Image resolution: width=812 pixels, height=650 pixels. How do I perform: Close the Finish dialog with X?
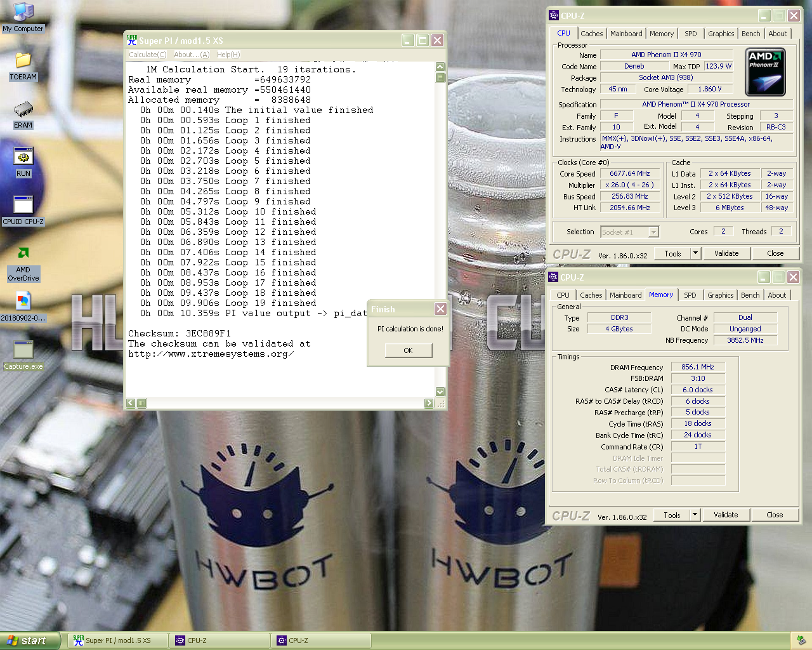click(x=440, y=309)
